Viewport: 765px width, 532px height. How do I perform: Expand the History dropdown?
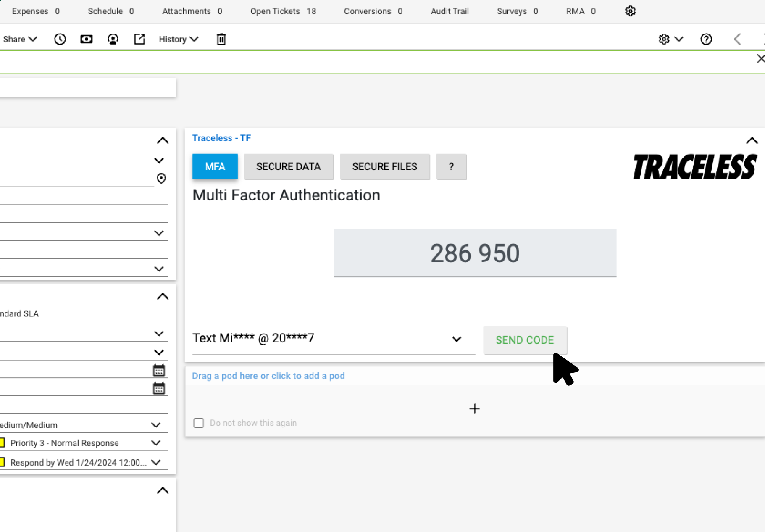(x=178, y=39)
